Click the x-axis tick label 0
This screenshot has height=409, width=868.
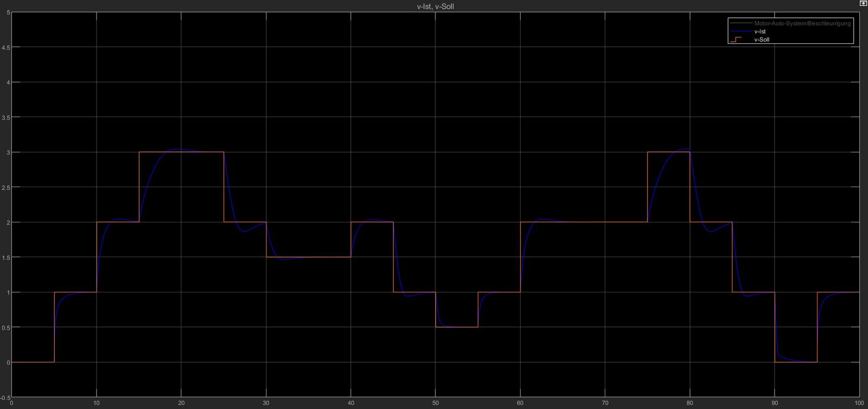12,403
